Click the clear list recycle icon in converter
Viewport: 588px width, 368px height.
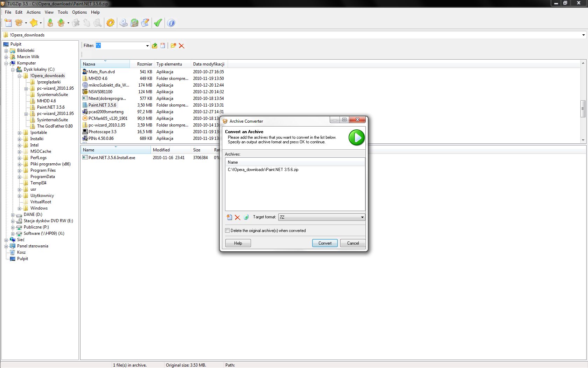[x=246, y=217]
